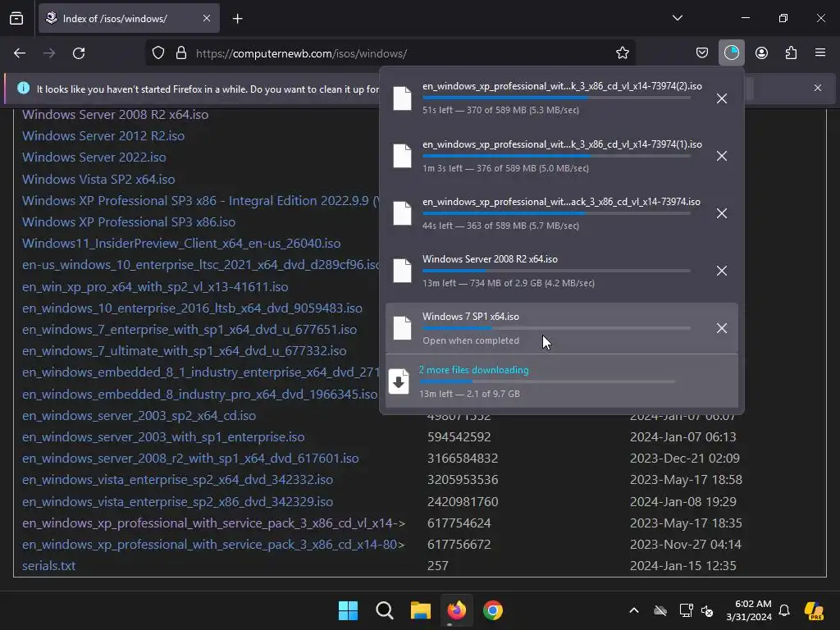Click file size 594542592
The image size is (840, 630).
[459, 436]
